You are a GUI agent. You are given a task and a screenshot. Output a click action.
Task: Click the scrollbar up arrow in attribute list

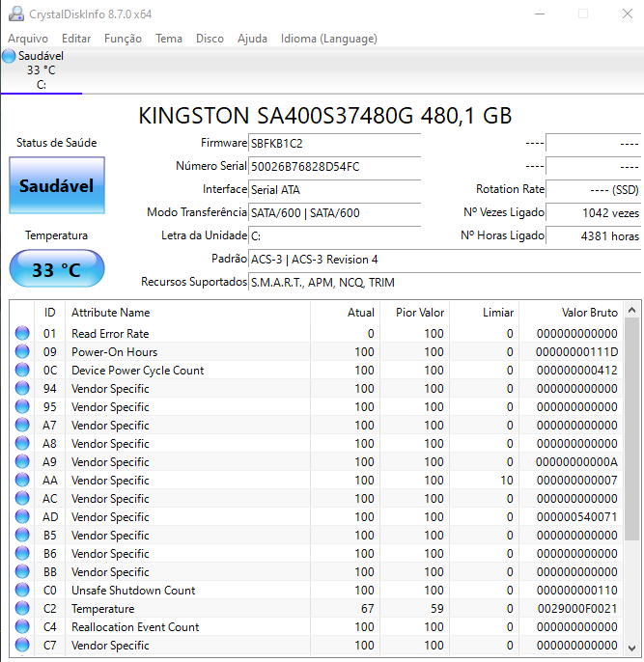pyautogui.click(x=631, y=311)
